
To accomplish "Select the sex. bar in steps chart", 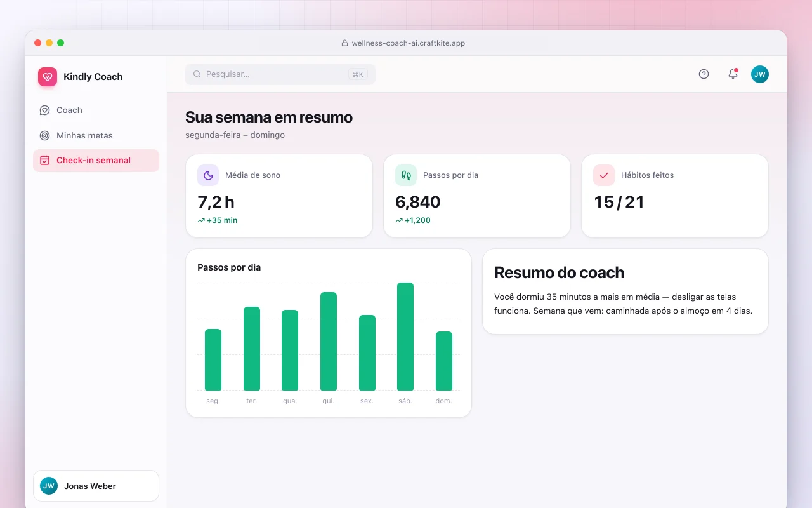I will click(x=367, y=352).
